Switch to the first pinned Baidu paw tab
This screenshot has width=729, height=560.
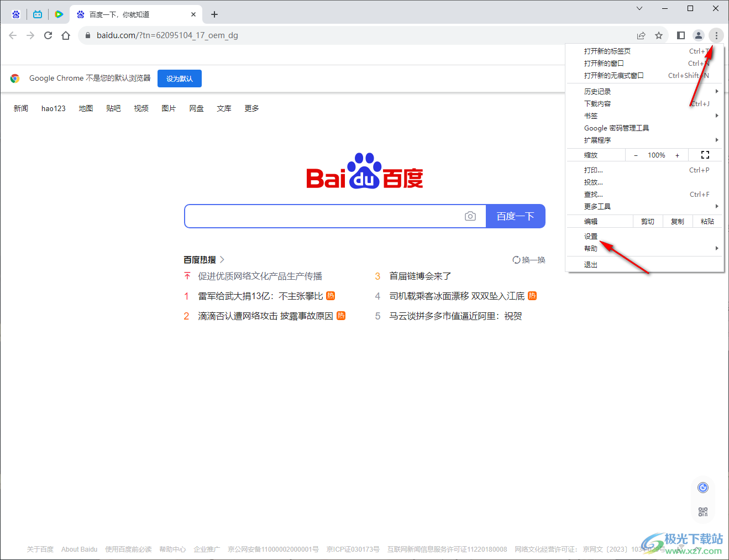(16, 14)
